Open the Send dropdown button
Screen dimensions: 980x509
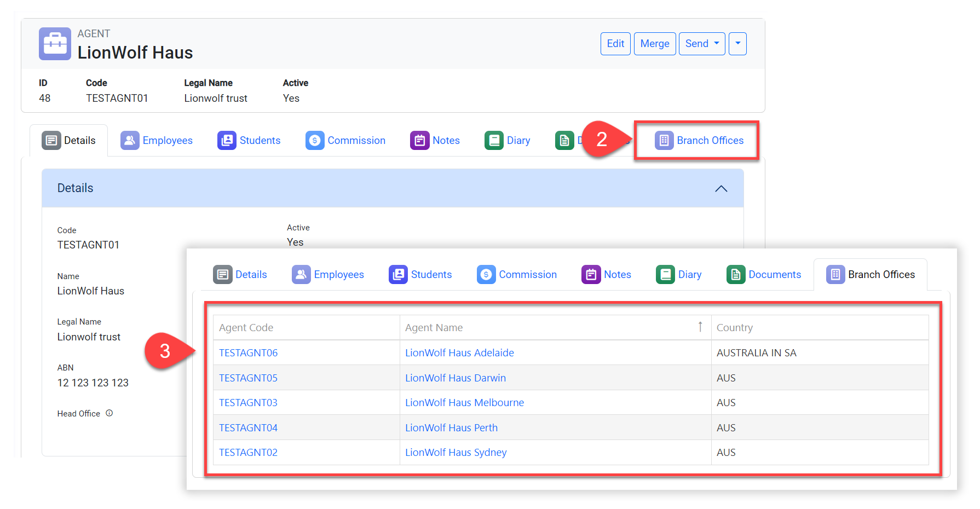(x=702, y=44)
